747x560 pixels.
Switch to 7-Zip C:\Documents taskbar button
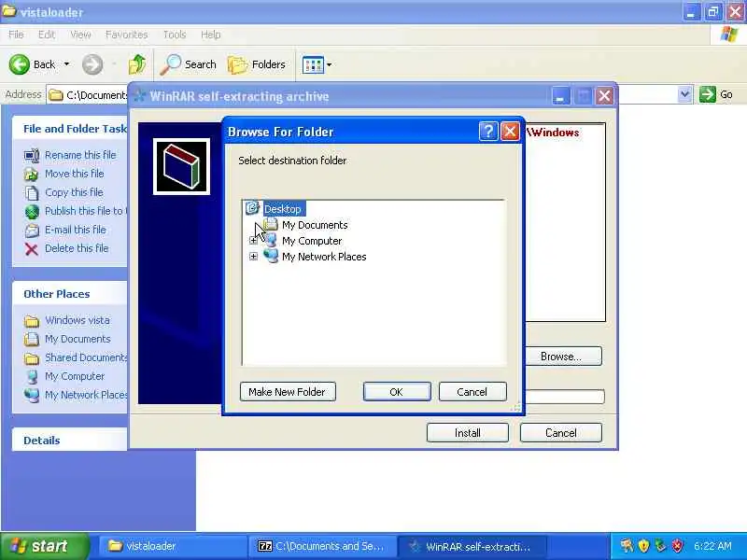pyautogui.click(x=321, y=546)
